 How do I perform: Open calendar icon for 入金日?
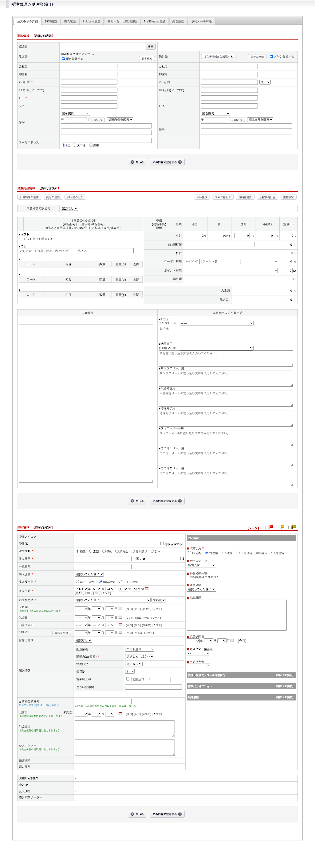click(x=120, y=617)
